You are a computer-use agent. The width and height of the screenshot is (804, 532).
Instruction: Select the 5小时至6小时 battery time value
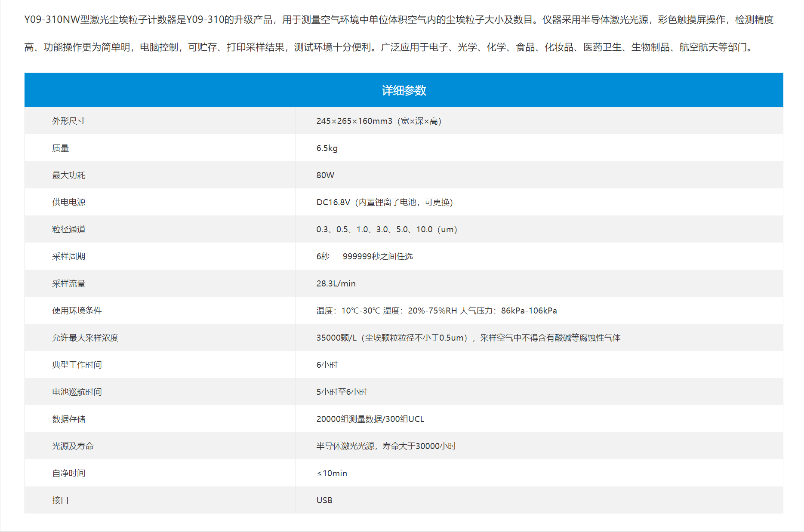coord(342,392)
